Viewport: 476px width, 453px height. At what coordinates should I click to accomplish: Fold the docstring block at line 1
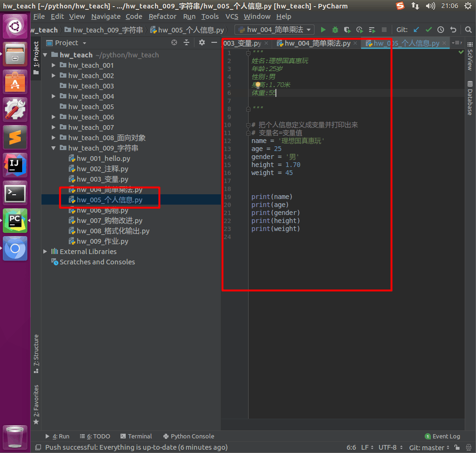pos(248,53)
